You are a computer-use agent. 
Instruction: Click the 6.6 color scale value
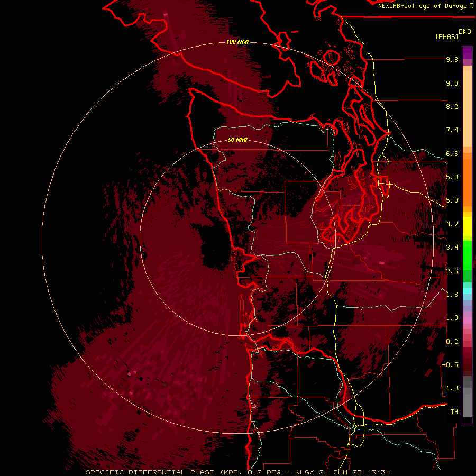point(452,153)
